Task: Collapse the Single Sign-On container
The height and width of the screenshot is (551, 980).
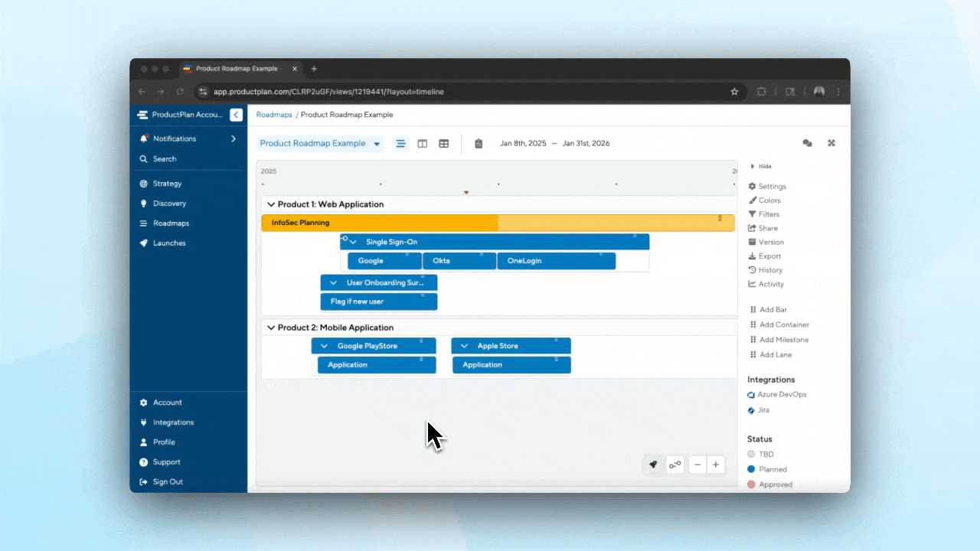Action: 353,242
